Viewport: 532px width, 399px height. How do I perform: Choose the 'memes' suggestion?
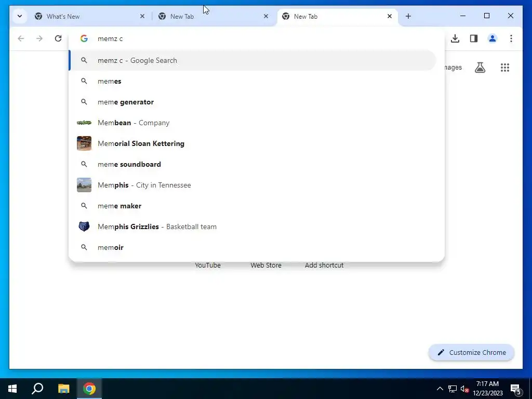(x=252, y=81)
